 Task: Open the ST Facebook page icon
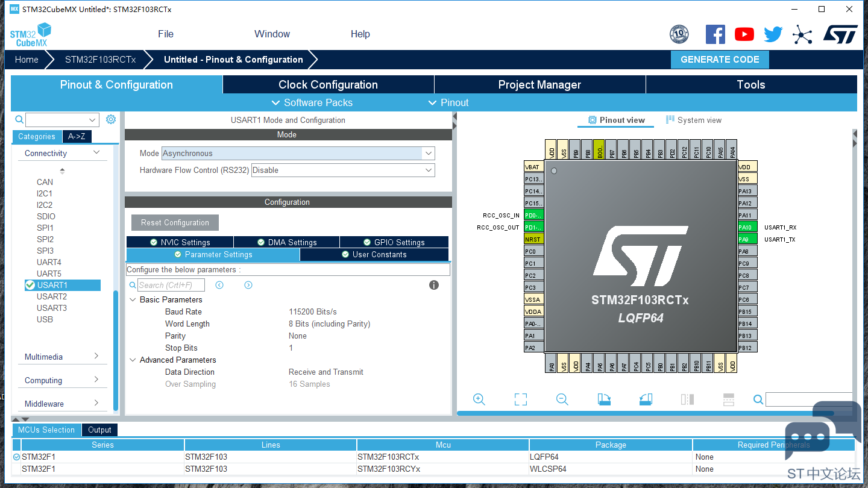(x=715, y=34)
